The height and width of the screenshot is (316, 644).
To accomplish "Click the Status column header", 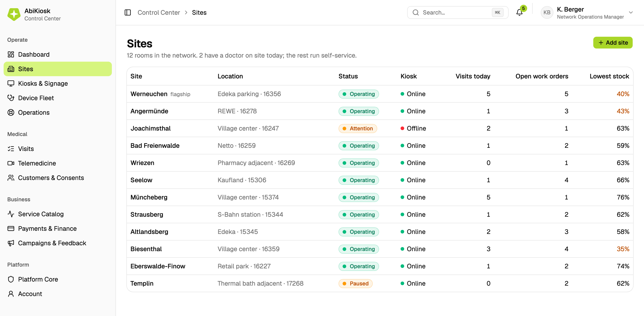I will point(348,76).
